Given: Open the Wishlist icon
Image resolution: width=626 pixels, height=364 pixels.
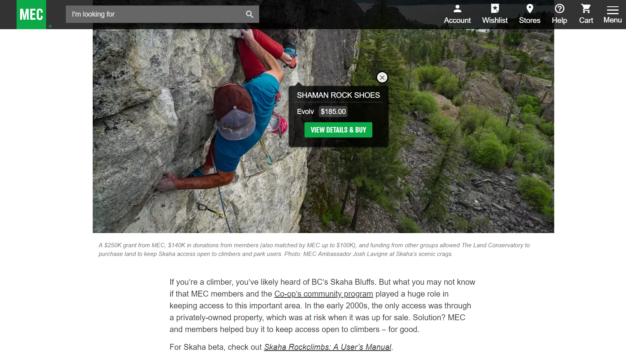Looking at the screenshot, I should coord(495,8).
